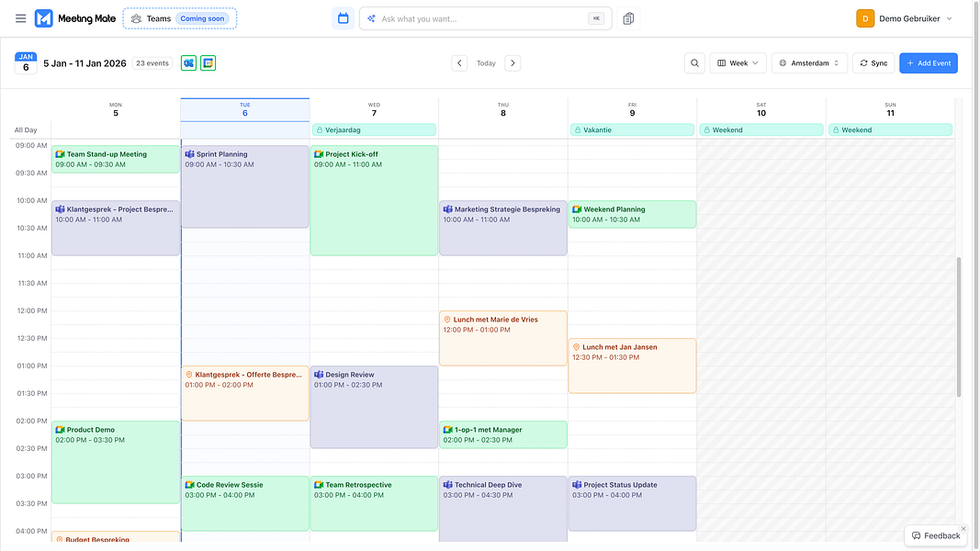This screenshot has width=980, height=551.
Task: Go to the next week
Action: 513,63
